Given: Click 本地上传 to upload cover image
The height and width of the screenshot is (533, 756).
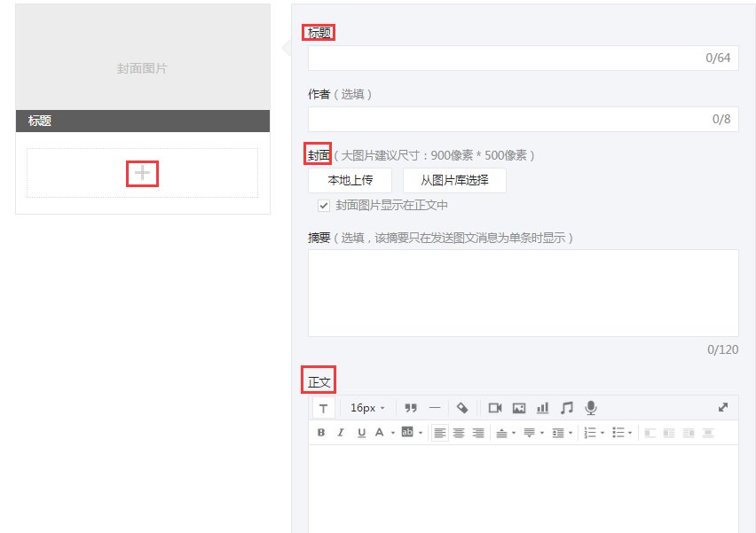Looking at the screenshot, I should 350,180.
